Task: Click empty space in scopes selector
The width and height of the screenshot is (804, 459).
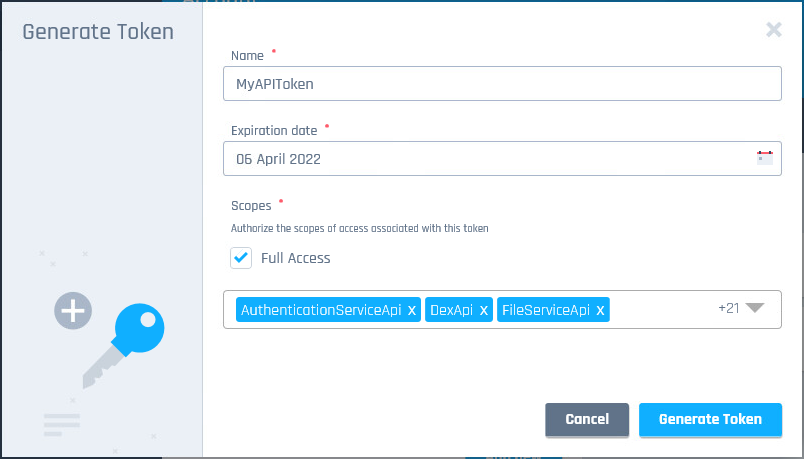Action: click(x=660, y=310)
